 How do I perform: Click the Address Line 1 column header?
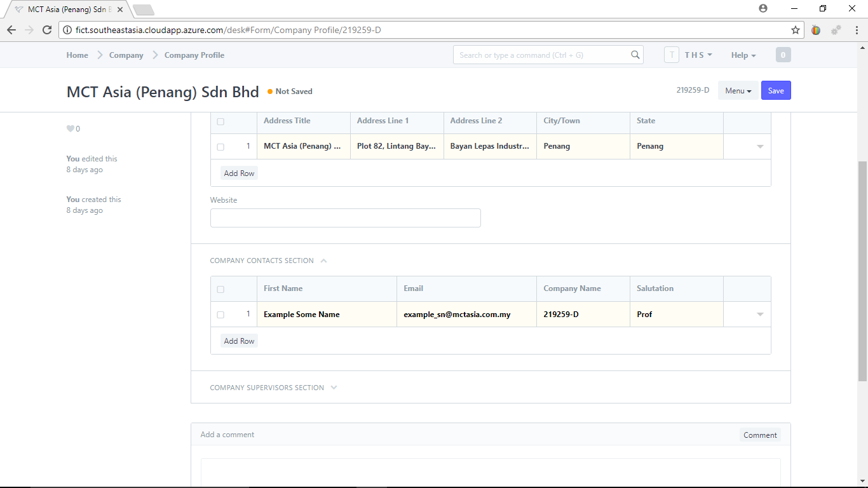[x=397, y=121]
